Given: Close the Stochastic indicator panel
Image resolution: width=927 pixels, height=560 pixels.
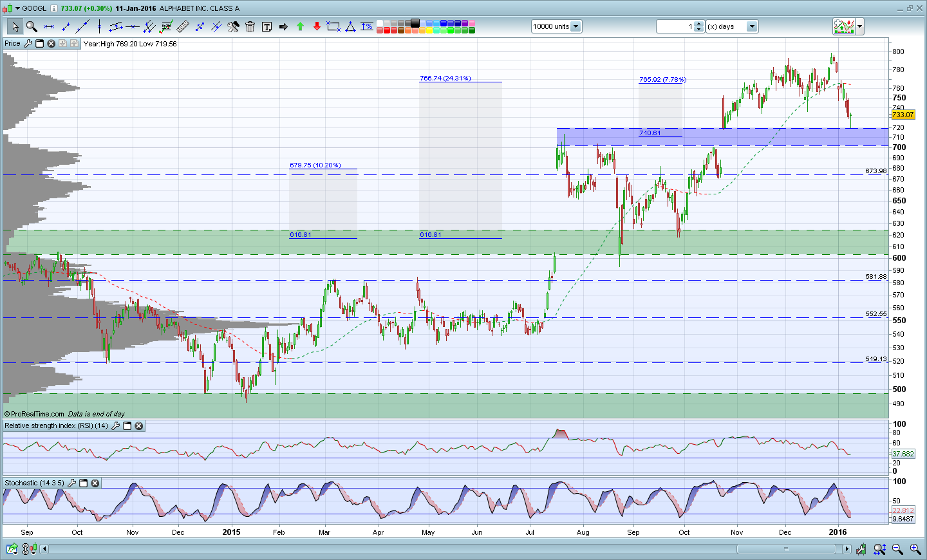Looking at the screenshot, I should 95,483.
